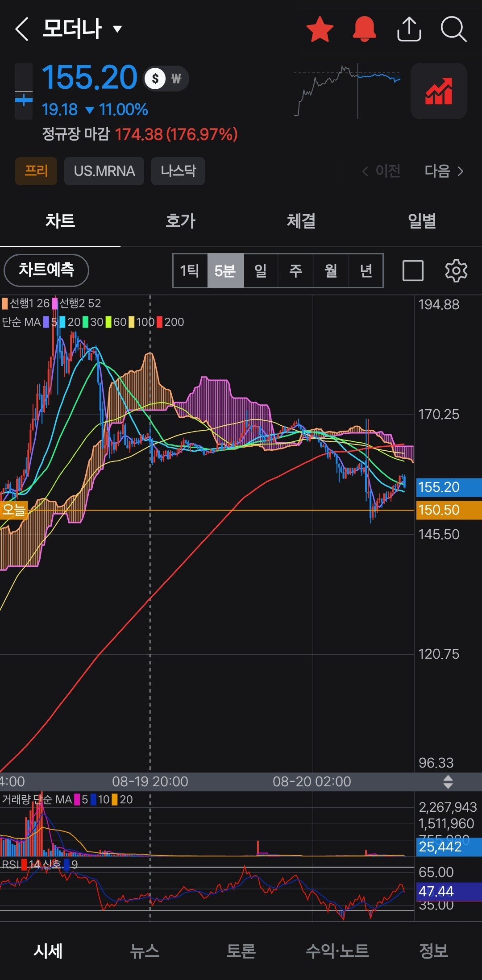The image size is (482, 980).
Task: Tap the MA 20 legend entry
Action: (70, 322)
